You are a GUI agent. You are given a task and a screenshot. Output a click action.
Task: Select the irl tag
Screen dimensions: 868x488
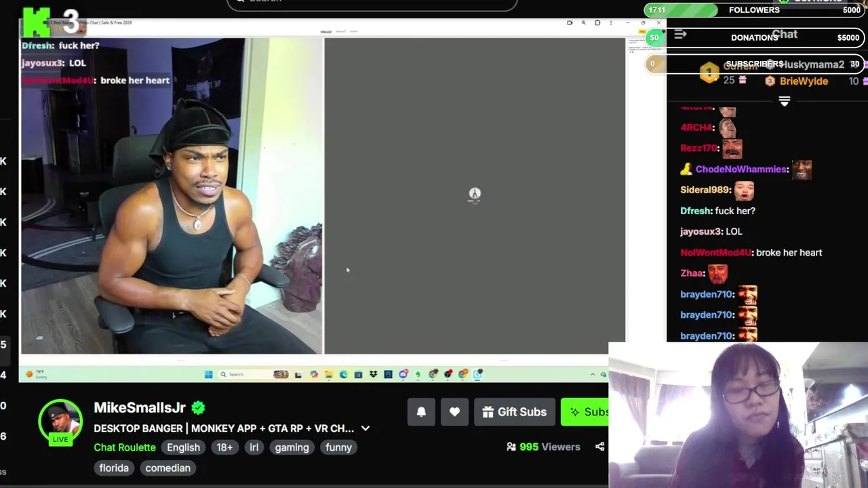click(254, 447)
